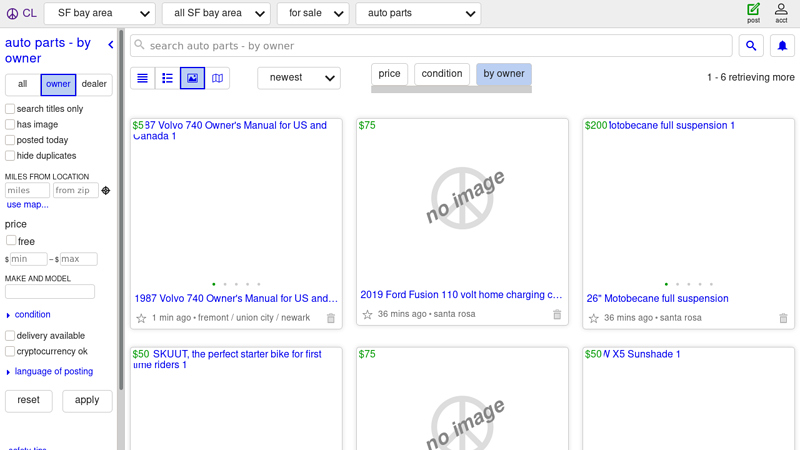This screenshot has height=450, width=800.
Task: Open the for sale section dropdown
Action: 313,13
